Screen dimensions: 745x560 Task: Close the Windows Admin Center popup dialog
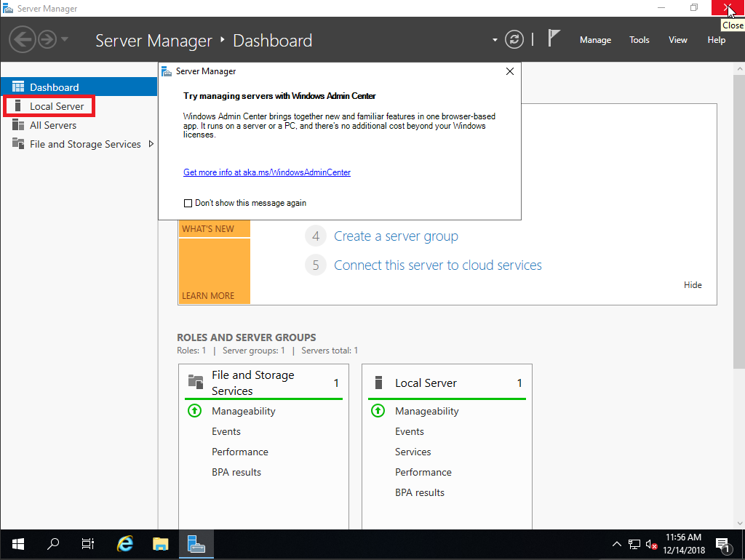(510, 71)
